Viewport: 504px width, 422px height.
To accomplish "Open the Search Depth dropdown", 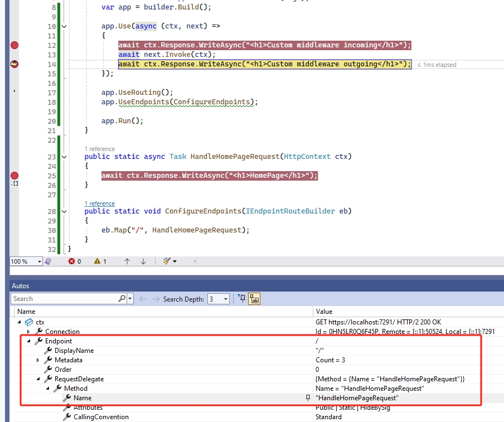I will pos(225,299).
